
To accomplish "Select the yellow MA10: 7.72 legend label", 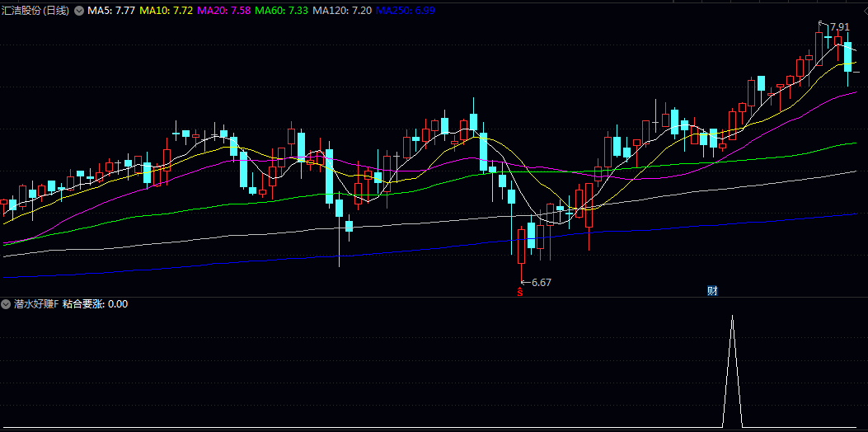I will (x=167, y=11).
